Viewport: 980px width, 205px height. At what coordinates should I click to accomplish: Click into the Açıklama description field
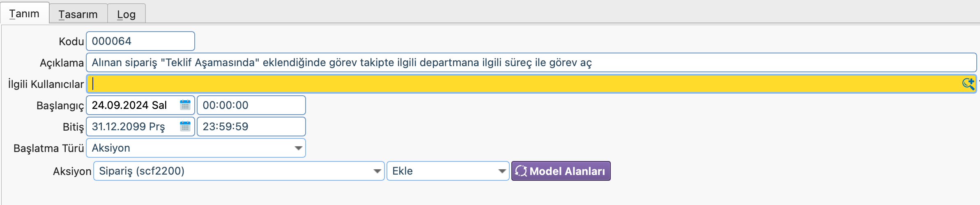click(530, 62)
